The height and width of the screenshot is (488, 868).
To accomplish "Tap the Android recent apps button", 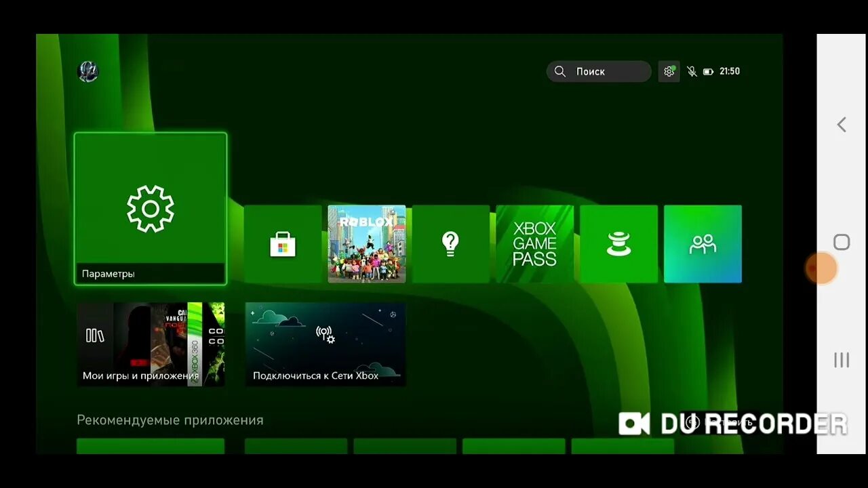I will (x=842, y=360).
